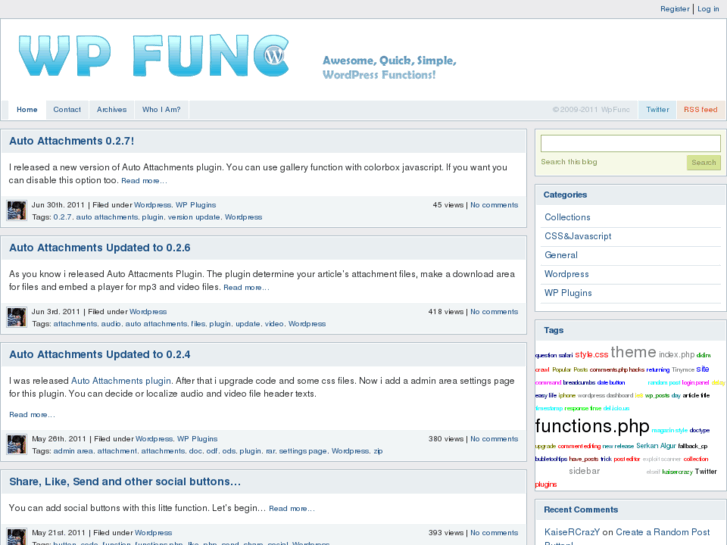This screenshot has width=727, height=545.
Task: Click the files tag under the 0.2.6 post
Action: 198,324
